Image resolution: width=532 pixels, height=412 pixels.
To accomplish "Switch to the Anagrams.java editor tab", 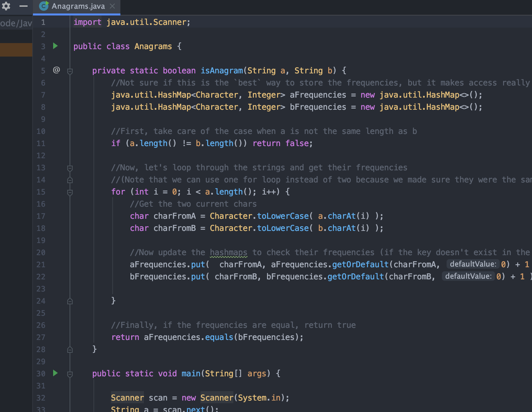I will pos(77,7).
